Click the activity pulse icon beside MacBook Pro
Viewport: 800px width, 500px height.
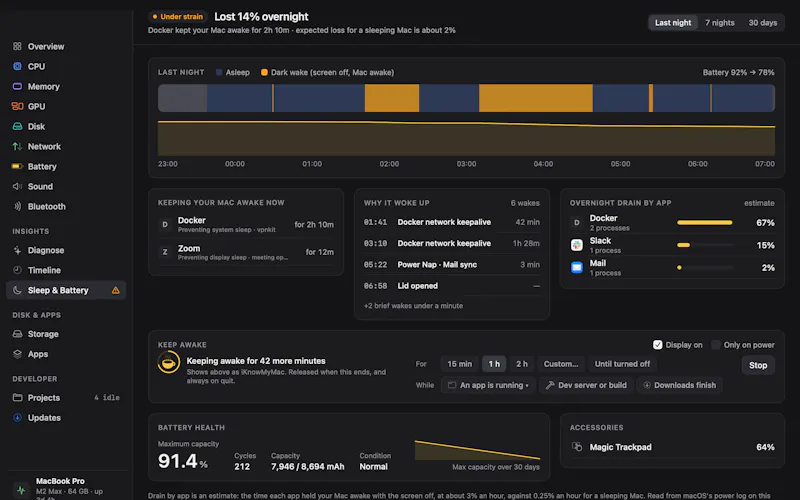coord(21,490)
